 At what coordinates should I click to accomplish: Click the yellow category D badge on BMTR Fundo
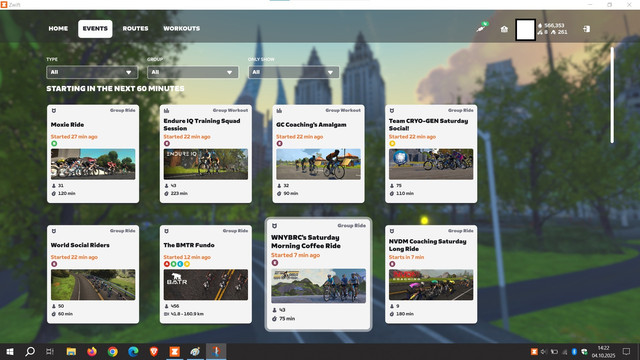pyautogui.click(x=187, y=264)
